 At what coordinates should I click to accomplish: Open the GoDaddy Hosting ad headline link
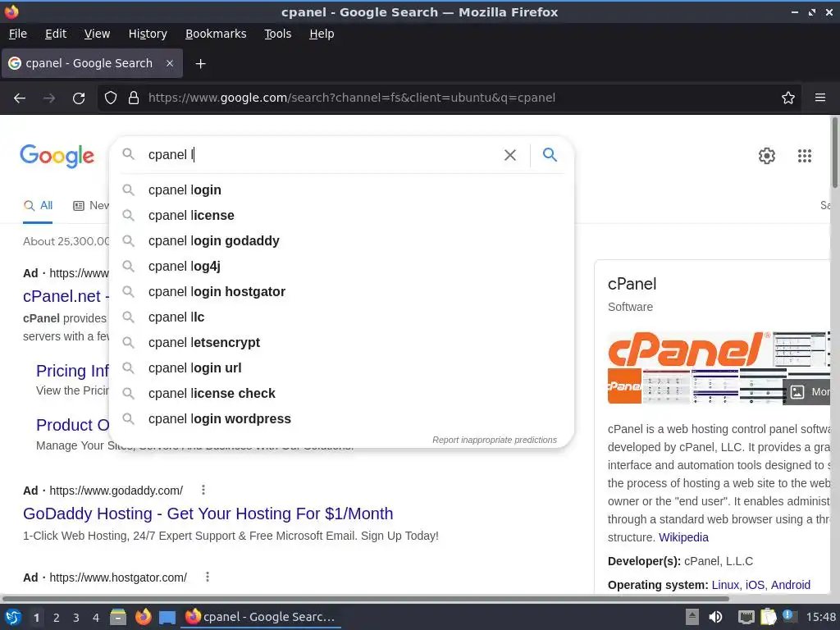coord(208,514)
